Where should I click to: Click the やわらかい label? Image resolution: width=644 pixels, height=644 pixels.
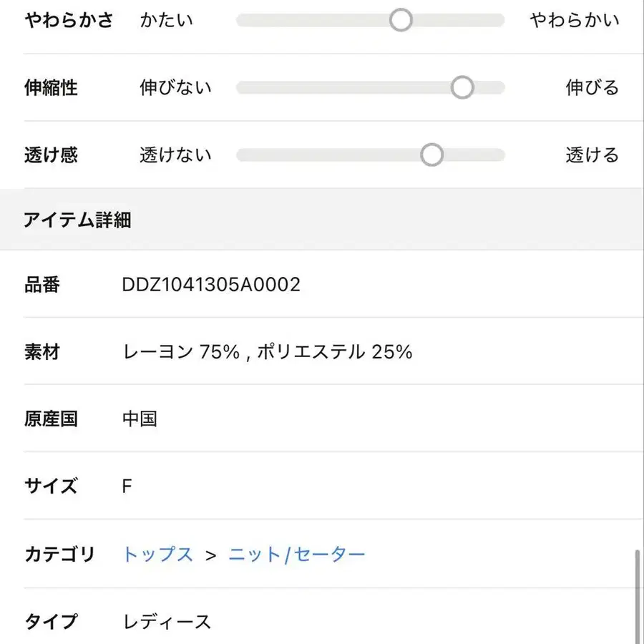574,20
